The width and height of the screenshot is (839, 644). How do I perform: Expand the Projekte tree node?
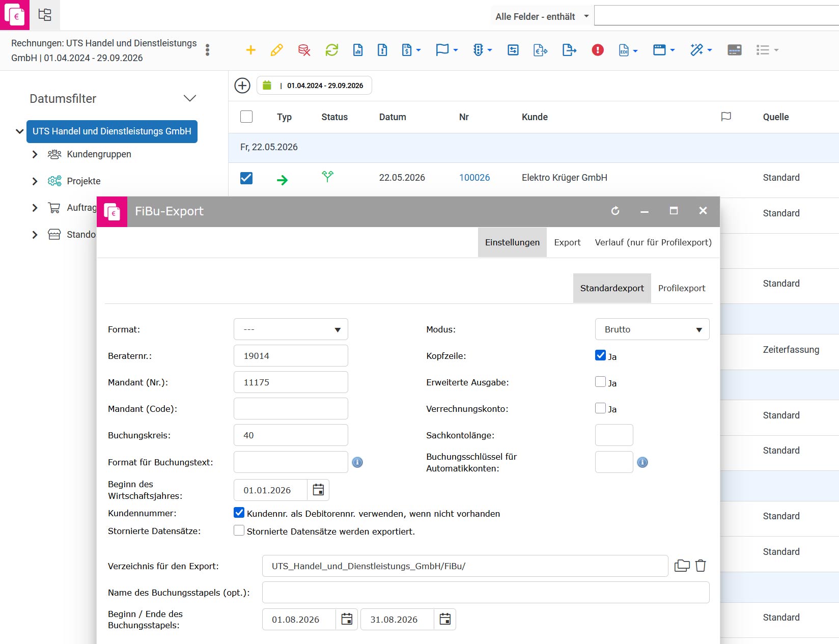point(35,181)
